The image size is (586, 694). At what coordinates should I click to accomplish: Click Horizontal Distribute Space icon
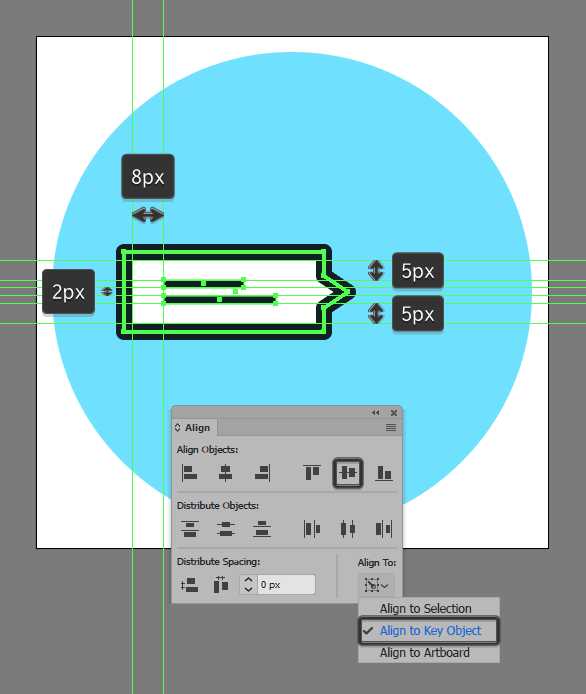click(220, 585)
